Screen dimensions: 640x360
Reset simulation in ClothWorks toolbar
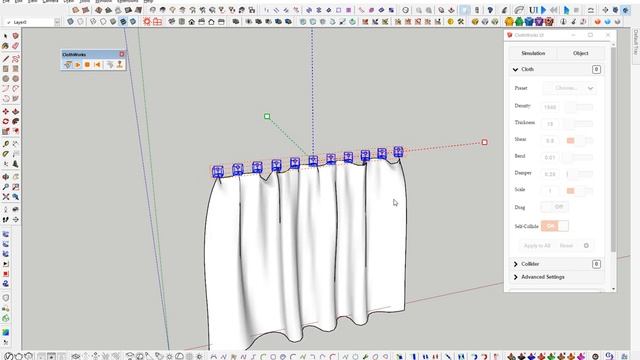click(x=97, y=65)
